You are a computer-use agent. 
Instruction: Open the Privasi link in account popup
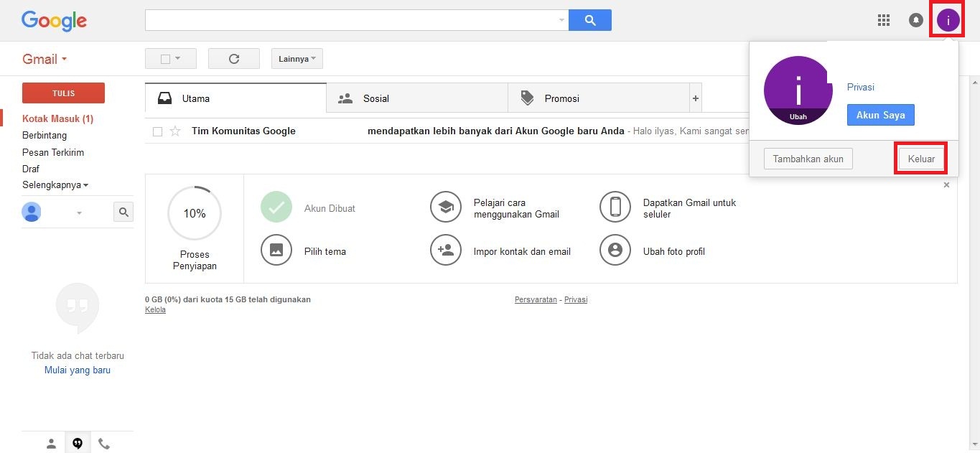click(x=861, y=87)
